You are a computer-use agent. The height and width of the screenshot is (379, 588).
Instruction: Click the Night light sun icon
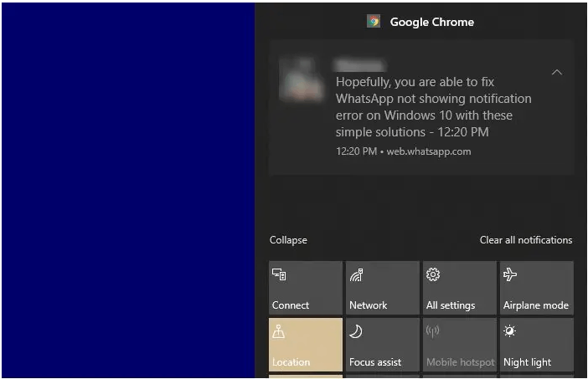pyautogui.click(x=509, y=331)
